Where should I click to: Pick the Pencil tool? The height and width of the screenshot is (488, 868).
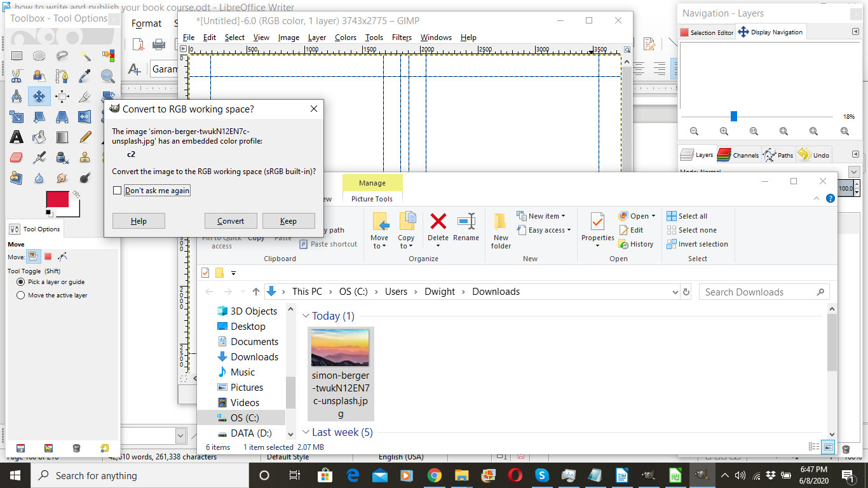coord(85,137)
